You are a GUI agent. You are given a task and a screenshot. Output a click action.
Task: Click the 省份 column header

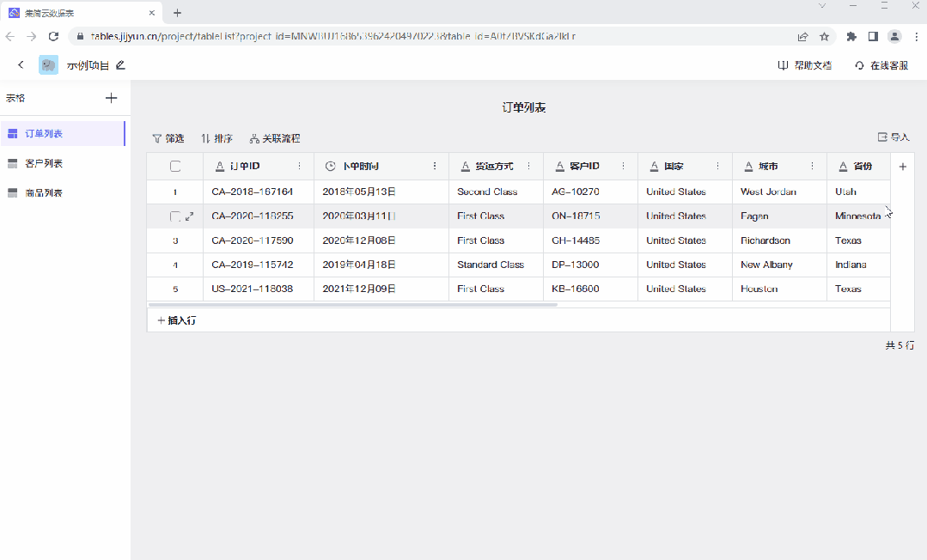pos(858,166)
